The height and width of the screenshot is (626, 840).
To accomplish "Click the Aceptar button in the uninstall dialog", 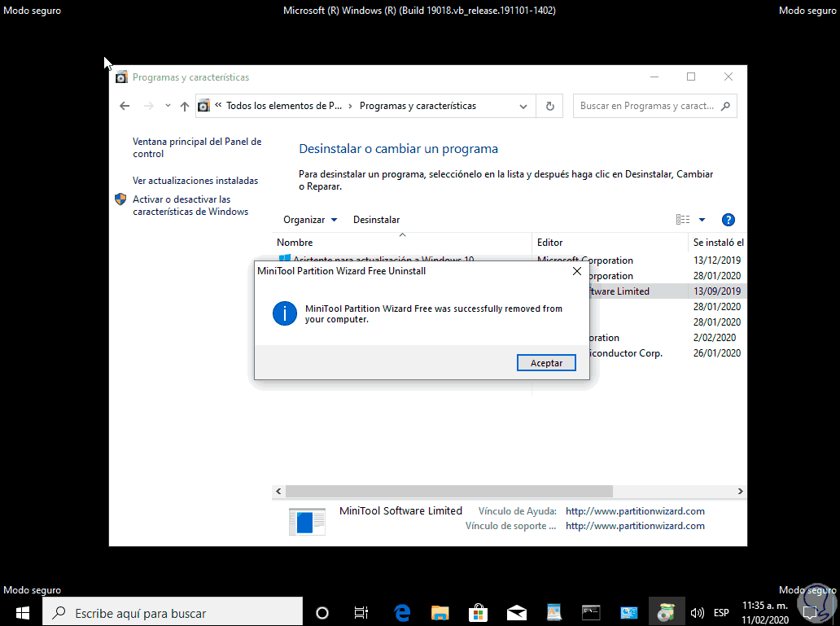I will (546, 363).
